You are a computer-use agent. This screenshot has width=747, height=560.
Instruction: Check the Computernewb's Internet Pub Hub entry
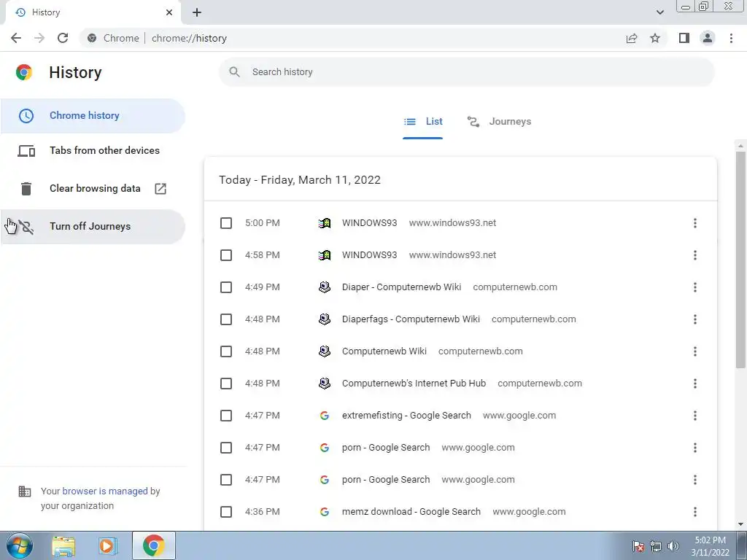tap(226, 384)
